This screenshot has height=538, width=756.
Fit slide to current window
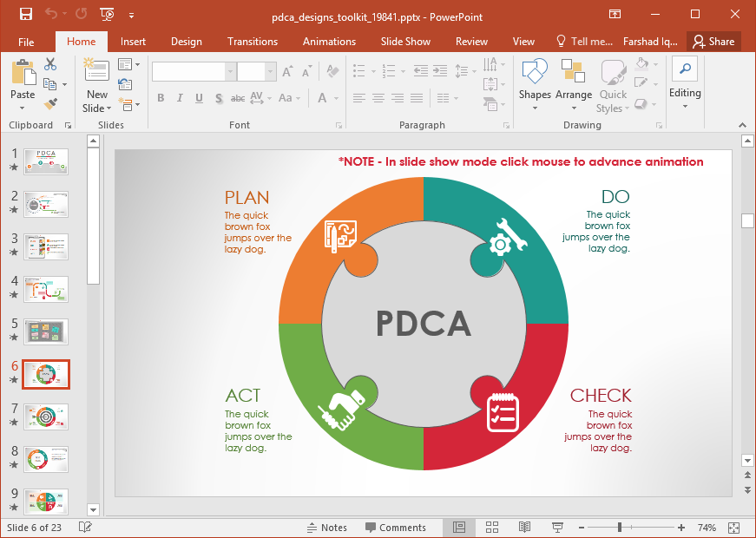pos(733,528)
